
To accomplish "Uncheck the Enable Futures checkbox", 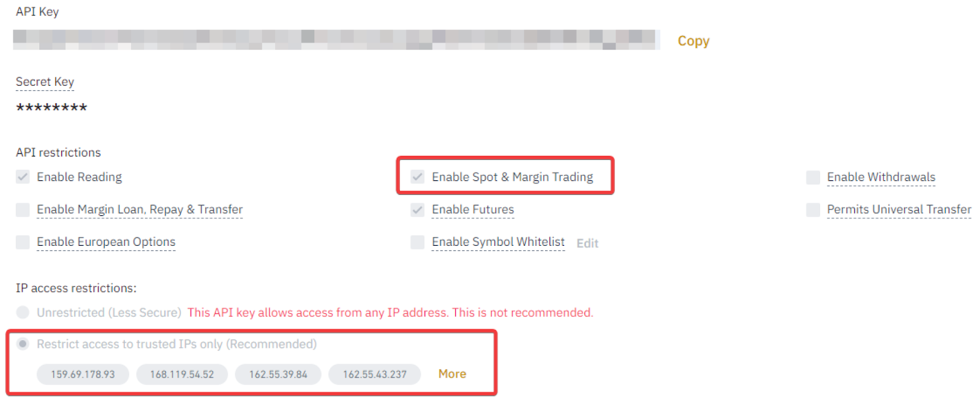I will coord(418,210).
